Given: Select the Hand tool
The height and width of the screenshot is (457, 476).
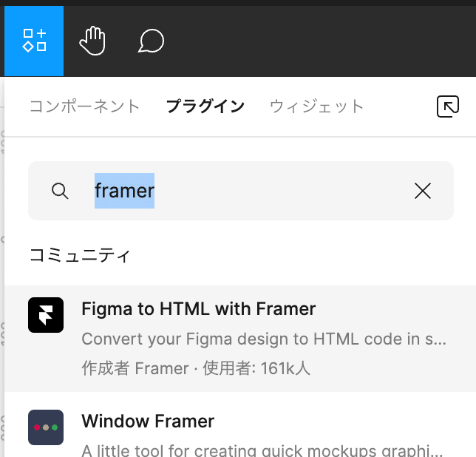Looking at the screenshot, I should click(93, 41).
